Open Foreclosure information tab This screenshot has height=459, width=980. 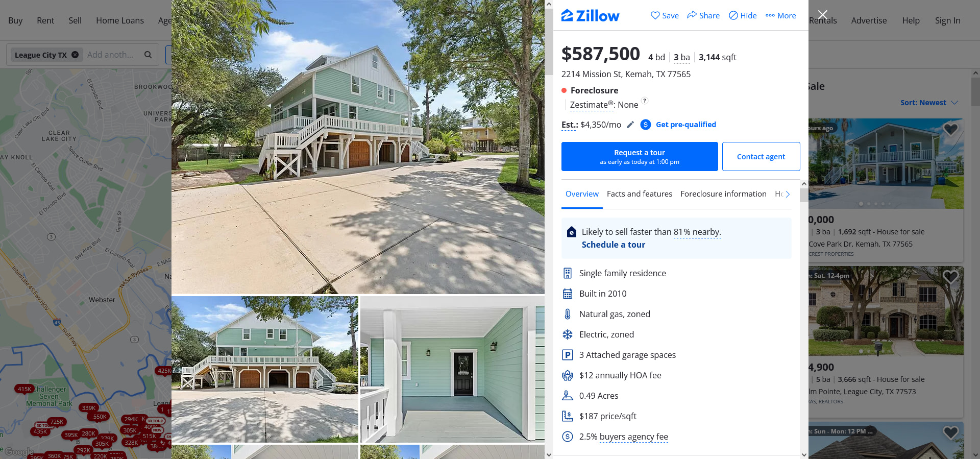(x=723, y=194)
